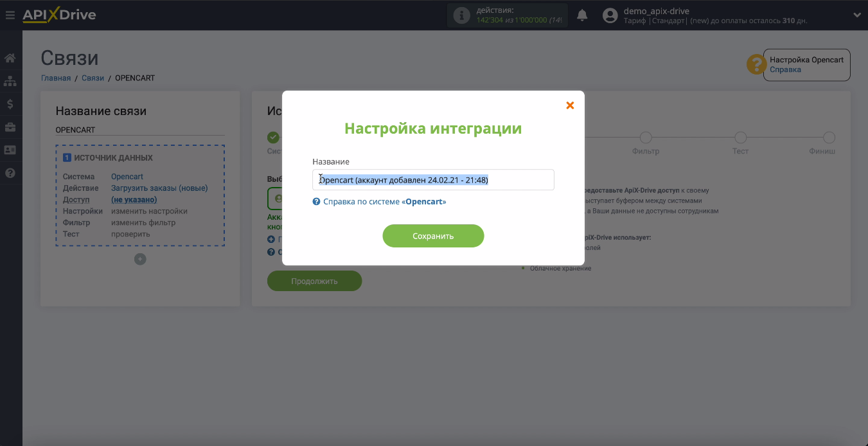Click изменить фильтр link

click(x=143, y=223)
